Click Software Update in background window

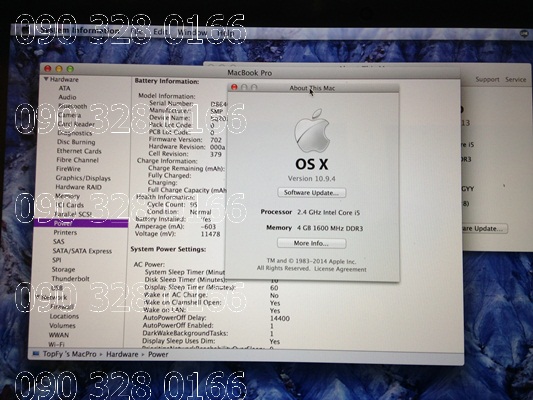(x=484, y=228)
